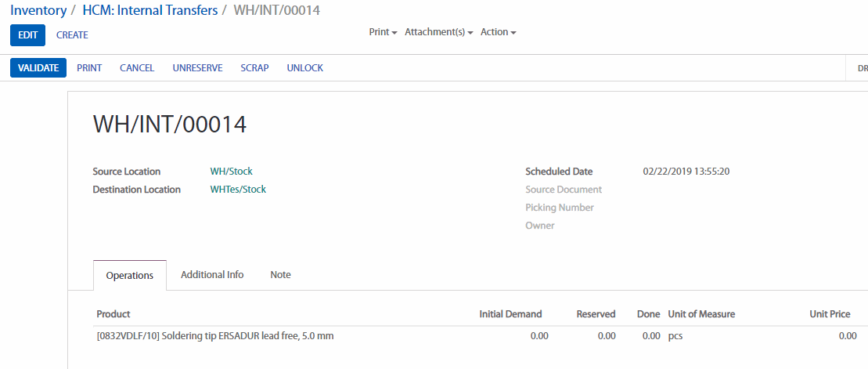Click the EDIT button
Viewport: 868px width, 369px height.
click(27, 35)
